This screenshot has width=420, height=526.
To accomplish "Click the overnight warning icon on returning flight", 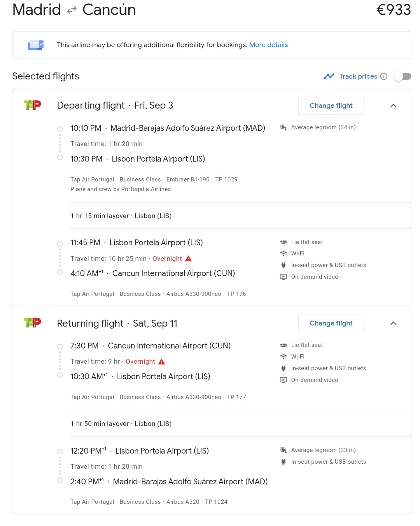I will click(162, 362).
